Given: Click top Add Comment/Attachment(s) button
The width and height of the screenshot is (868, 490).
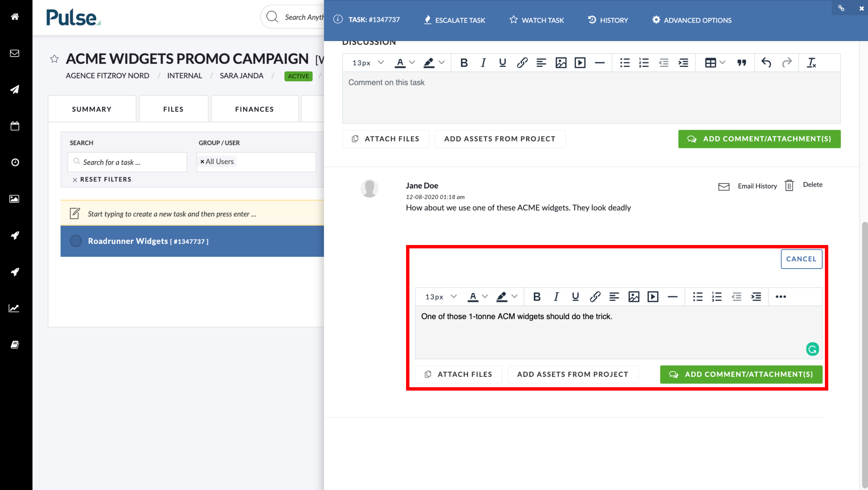Looking at the screenshot, I should pyautogui.click(x=759, y=139).
